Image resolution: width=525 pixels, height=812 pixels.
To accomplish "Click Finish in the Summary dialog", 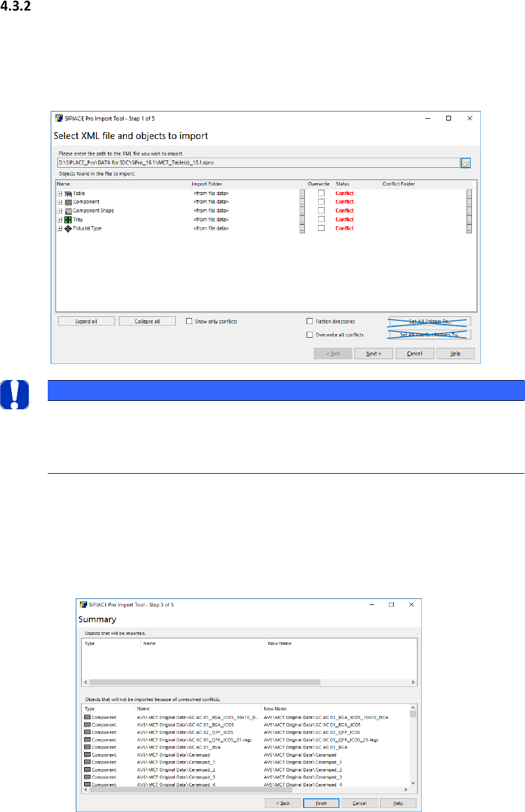I will coord(322,803).
